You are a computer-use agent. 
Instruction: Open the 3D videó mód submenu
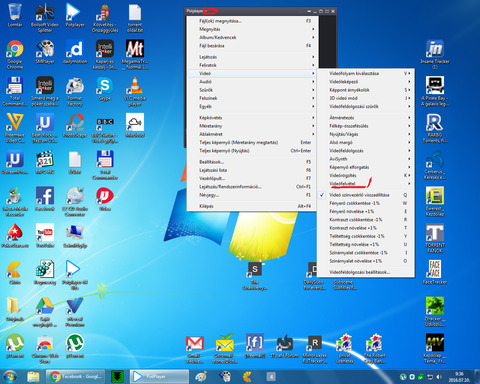(x=366, y=98)
